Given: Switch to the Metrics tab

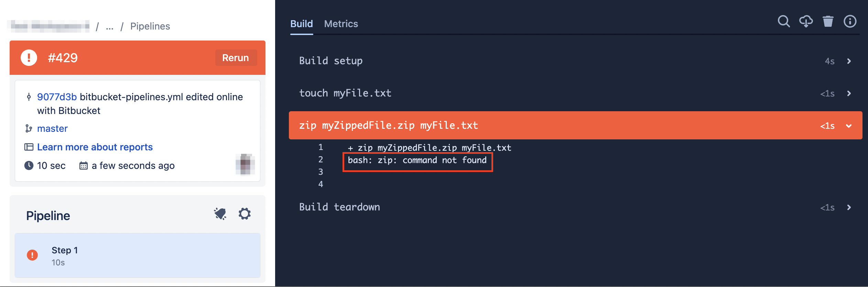Looking at the screenshot, I should click(x=341, y=24).
